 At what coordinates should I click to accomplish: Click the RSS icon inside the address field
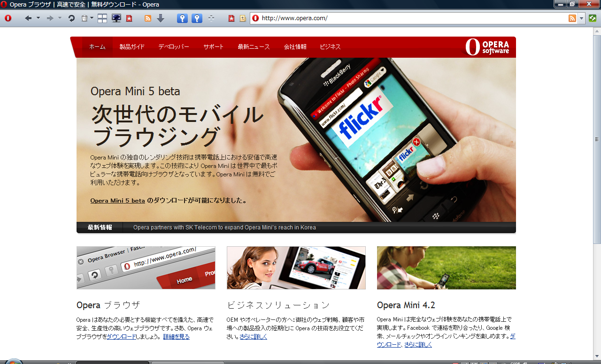(x=572, y=18)
